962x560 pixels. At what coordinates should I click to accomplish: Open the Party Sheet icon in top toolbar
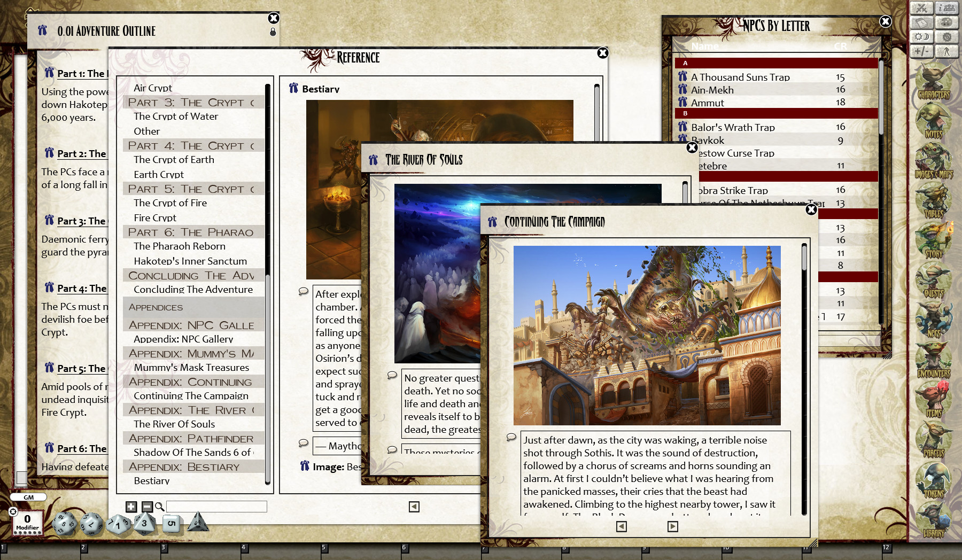pyautogui.click(x=946, y=9)
